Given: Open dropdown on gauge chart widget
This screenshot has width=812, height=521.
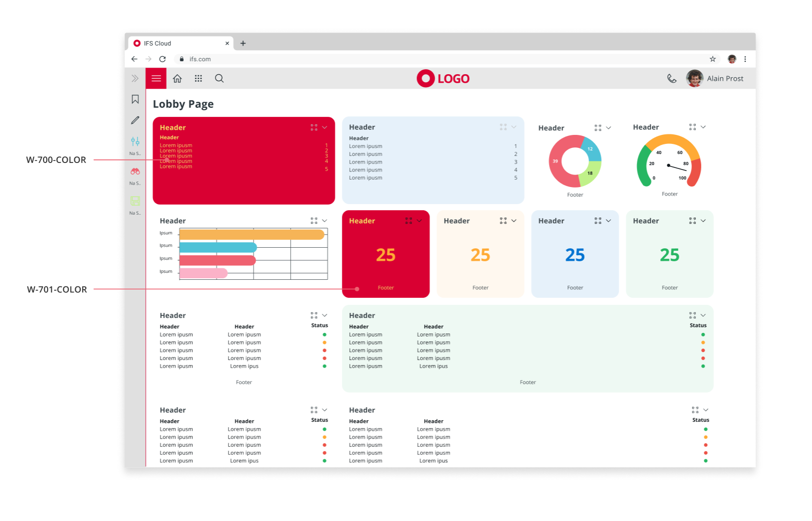Looking at the screenshot, I should 703,127.
